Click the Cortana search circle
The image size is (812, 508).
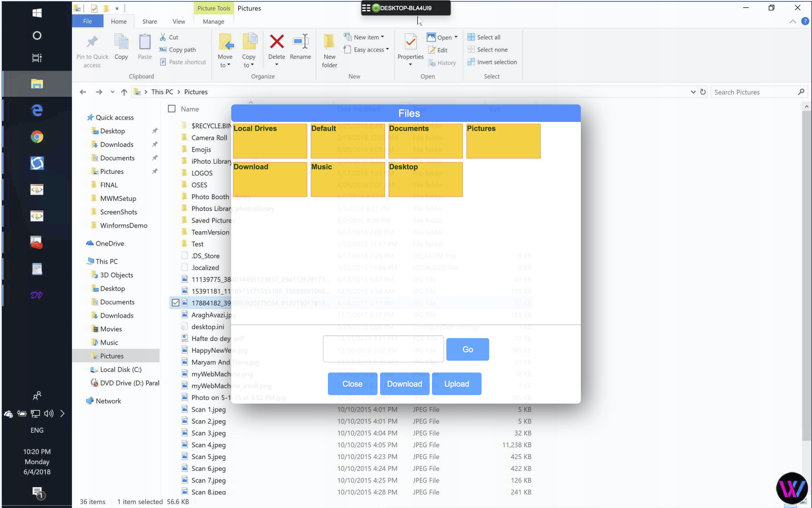(x=37, y=35)
